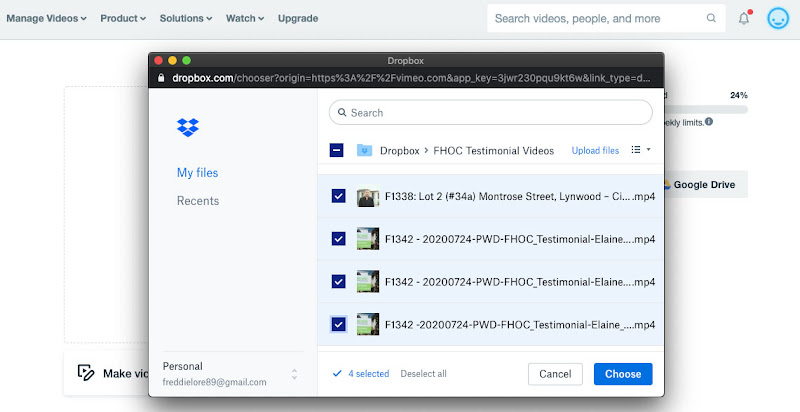Click the Dropbox folder icon in breadcrumb

364,150
